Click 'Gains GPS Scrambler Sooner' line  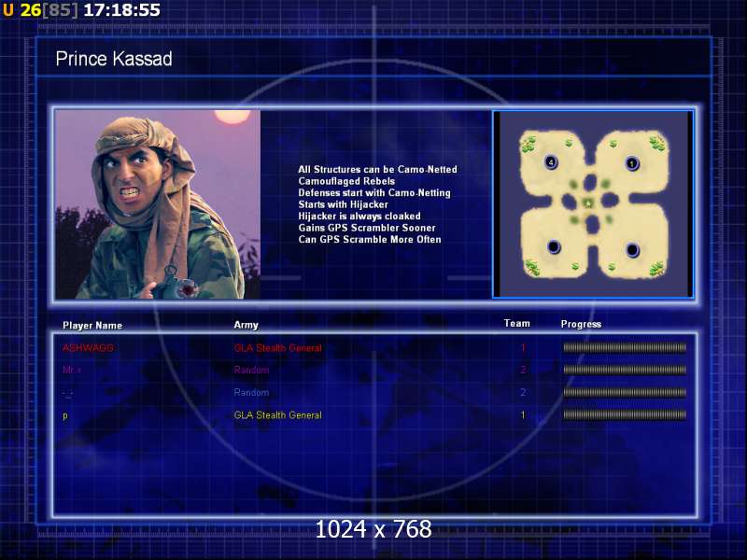[x=367, y=228]
